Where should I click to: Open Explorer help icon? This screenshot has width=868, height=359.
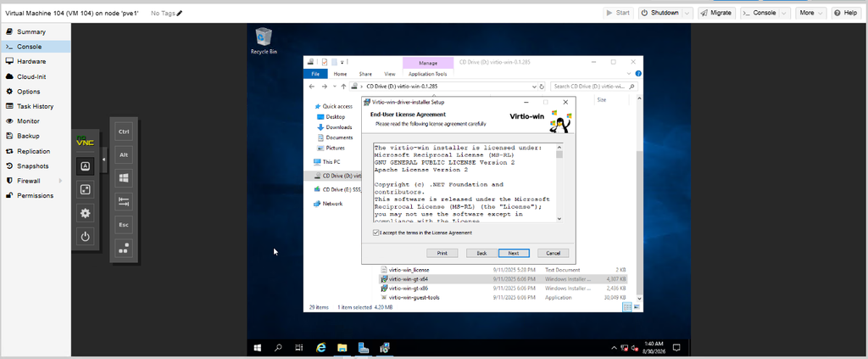pyautogui.click(x=639, y=74)
